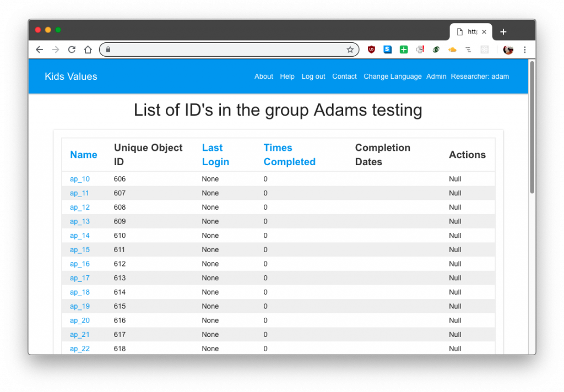The width and height of the screenshot is (564, 392).
Task: Open the Admin section
Action: pos(436,76)
